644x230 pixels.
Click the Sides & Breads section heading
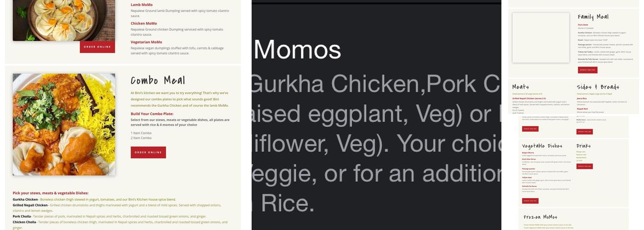point(598,87)
